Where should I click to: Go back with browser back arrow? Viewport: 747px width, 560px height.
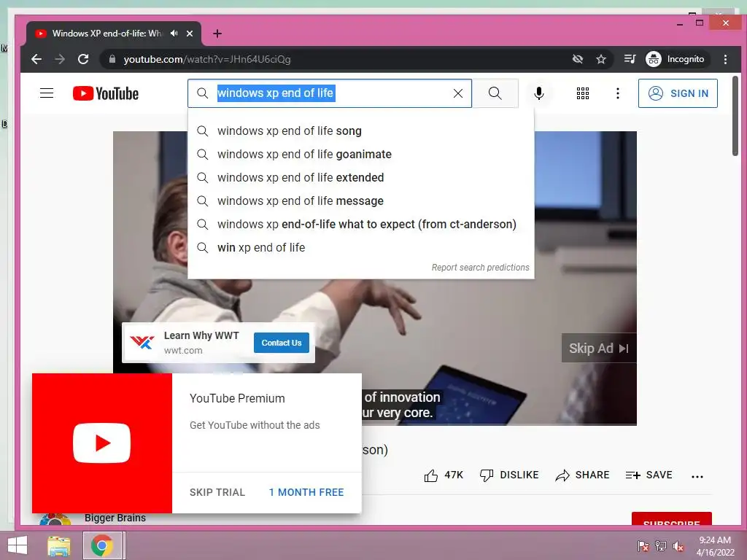click(36, 59)
